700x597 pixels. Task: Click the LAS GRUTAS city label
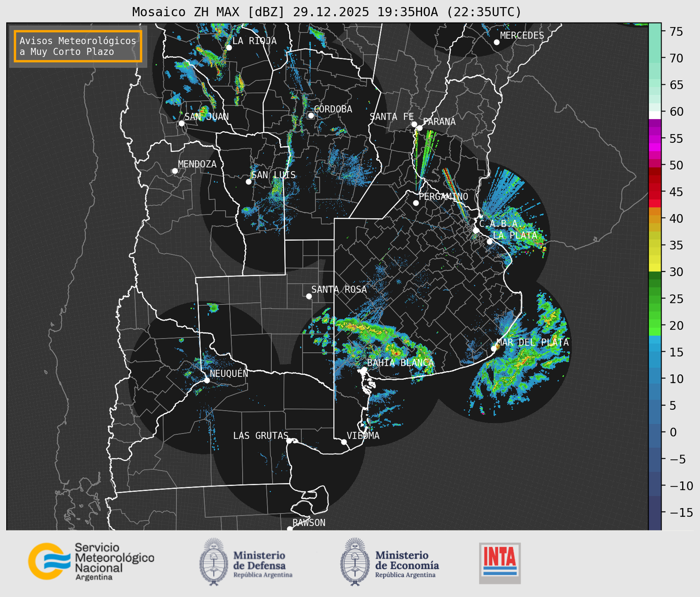(261, 436)
